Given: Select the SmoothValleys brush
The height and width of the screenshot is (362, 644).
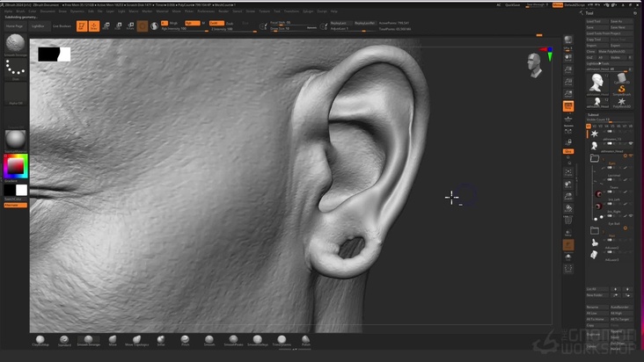Looking at the screenshot, I should (258, 340).
